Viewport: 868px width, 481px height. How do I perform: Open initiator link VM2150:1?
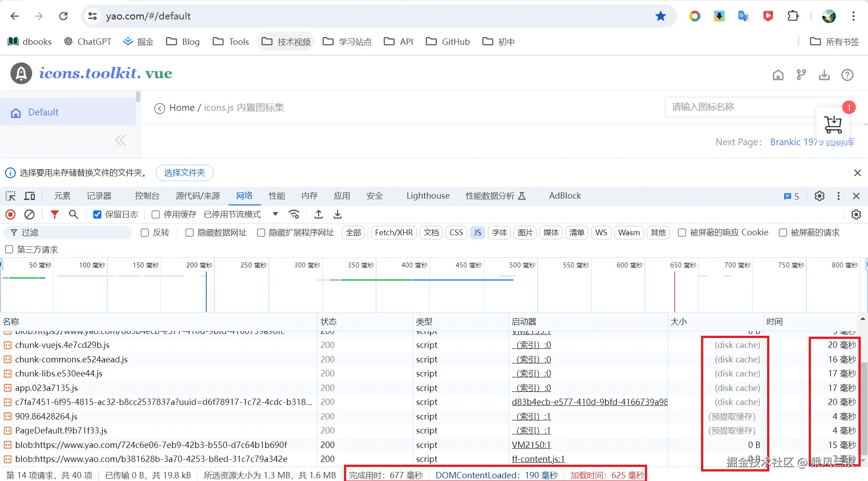point(531,445)
